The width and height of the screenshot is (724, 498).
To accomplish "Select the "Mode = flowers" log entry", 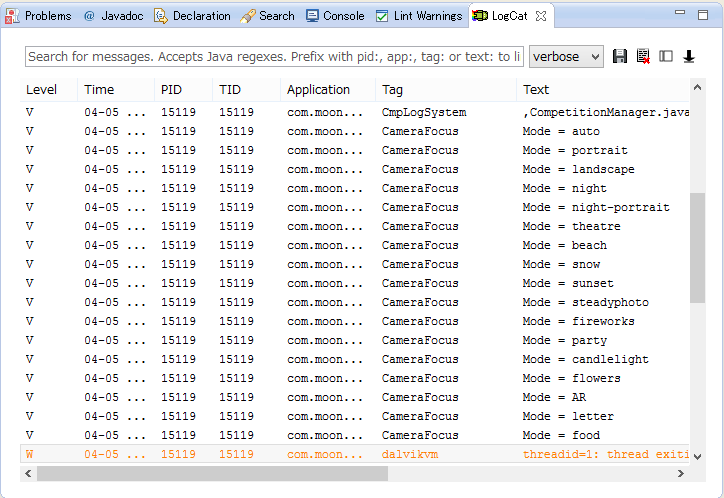I will click(x=355, y=378).
